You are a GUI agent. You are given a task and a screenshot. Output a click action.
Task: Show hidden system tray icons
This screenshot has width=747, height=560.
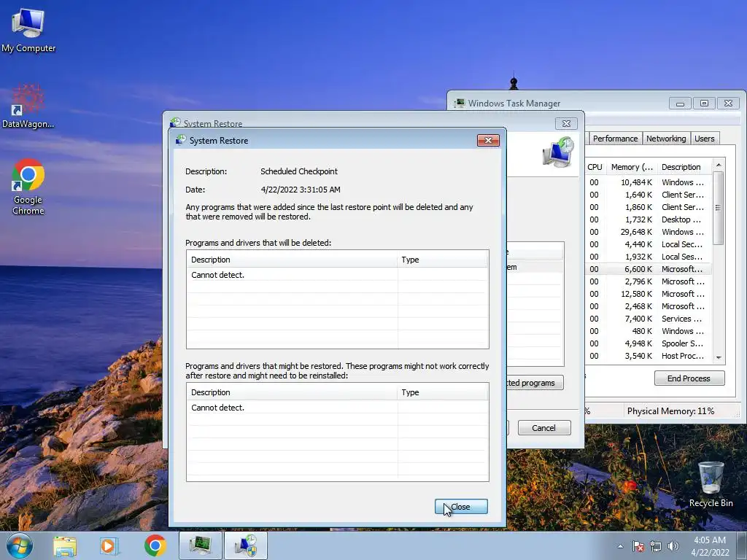coord(620,546)
